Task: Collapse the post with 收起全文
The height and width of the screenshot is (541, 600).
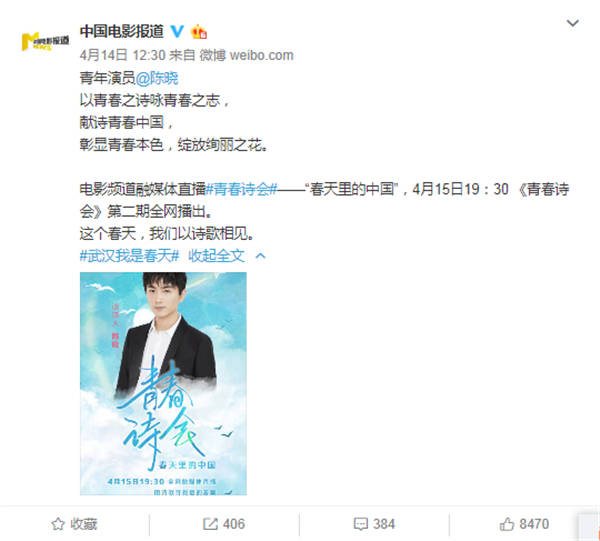Action: [x=216, y=255]
